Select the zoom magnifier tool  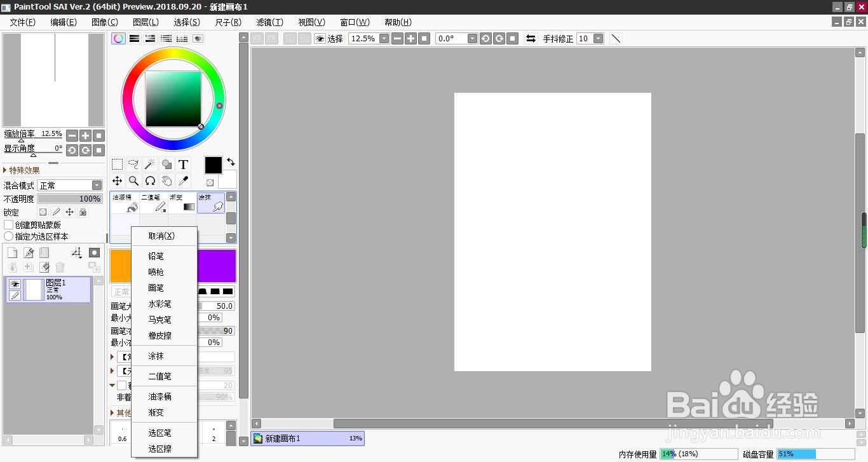[x=133, y=181]
